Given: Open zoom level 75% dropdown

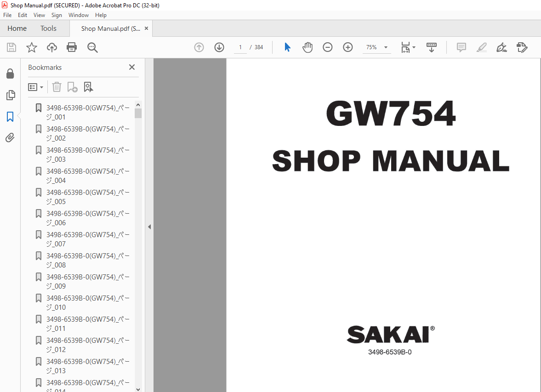Looking at the screenshot, I should [376, 47].
